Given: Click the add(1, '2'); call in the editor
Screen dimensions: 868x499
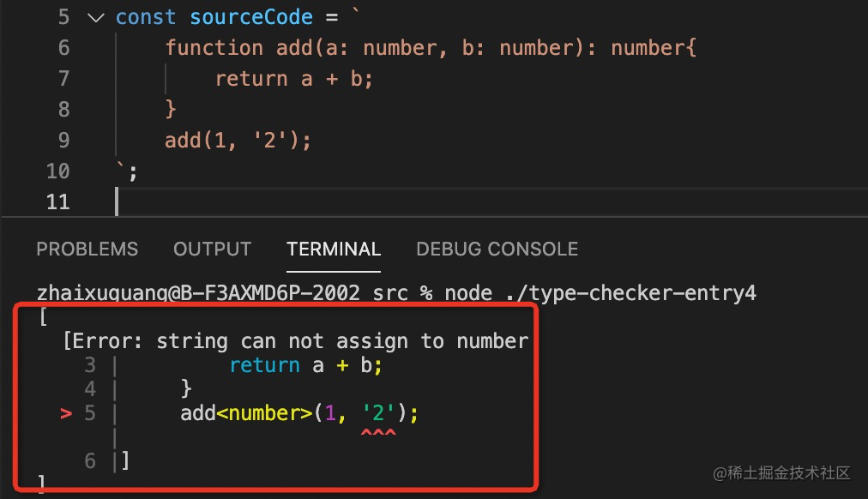Looking at the screenshot, I should (238, 141).
